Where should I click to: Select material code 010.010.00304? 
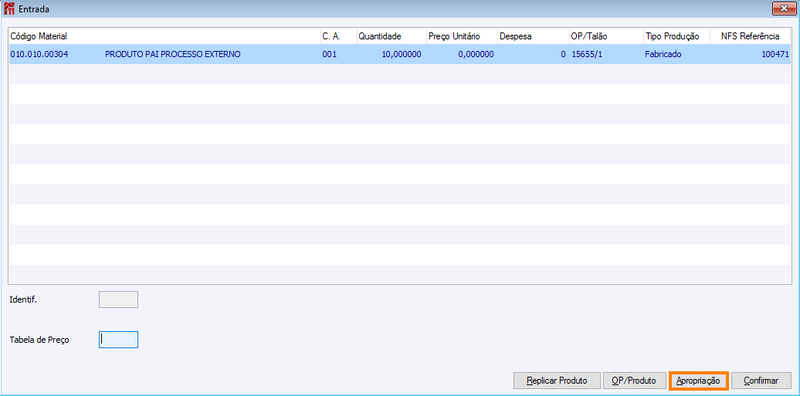point(39,54)
